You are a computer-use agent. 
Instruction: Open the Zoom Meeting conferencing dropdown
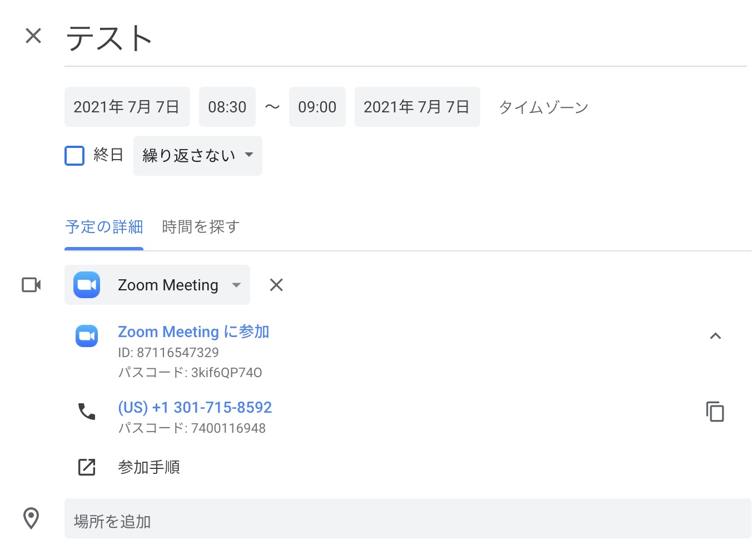point(157,285)
